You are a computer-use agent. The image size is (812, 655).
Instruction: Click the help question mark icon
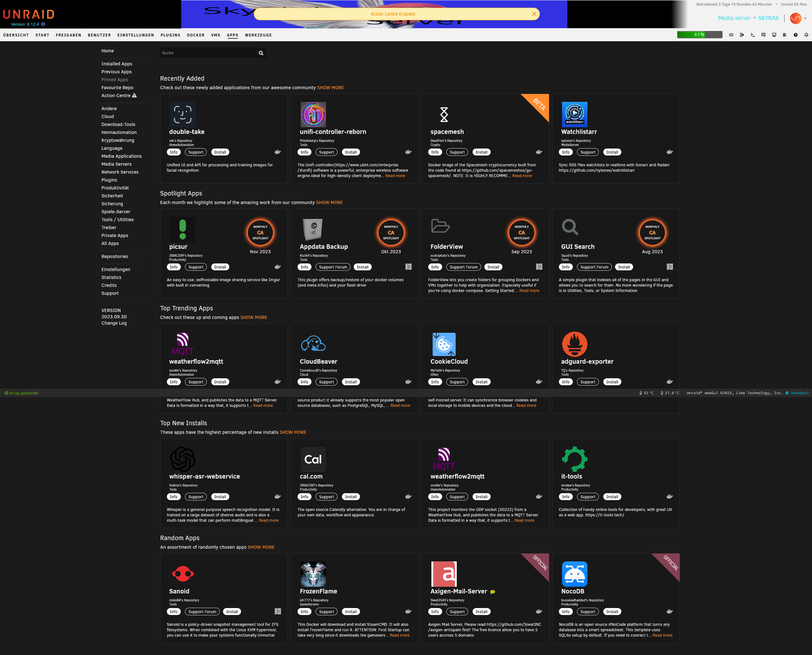tap(796, 35)
